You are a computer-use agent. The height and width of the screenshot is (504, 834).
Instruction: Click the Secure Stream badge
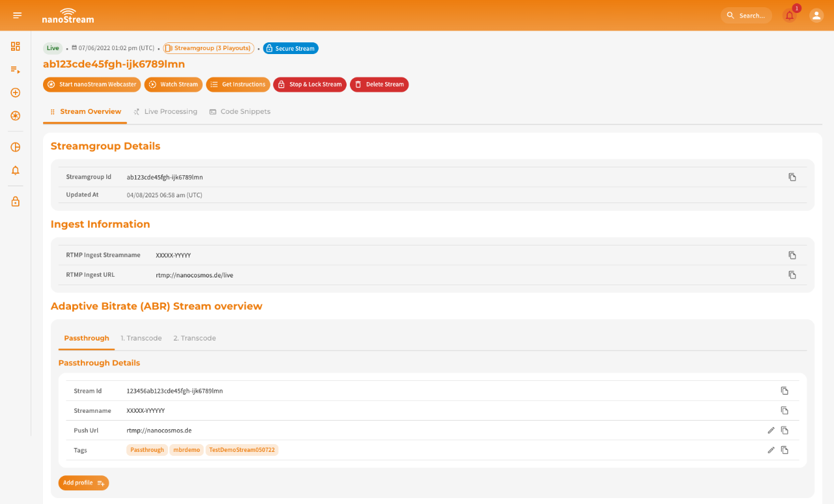pos(291,48)
